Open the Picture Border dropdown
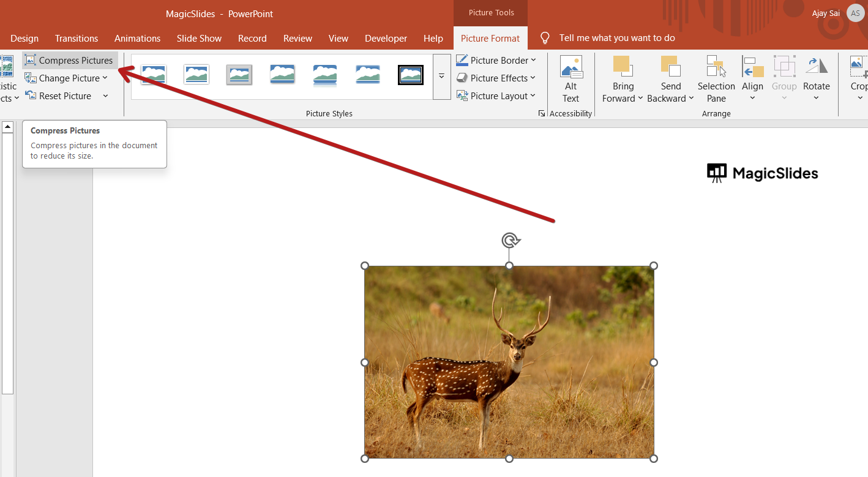Image resolution: width=868 pixels, height=477 pixels. pyautogui.click(x=496, y=60)
